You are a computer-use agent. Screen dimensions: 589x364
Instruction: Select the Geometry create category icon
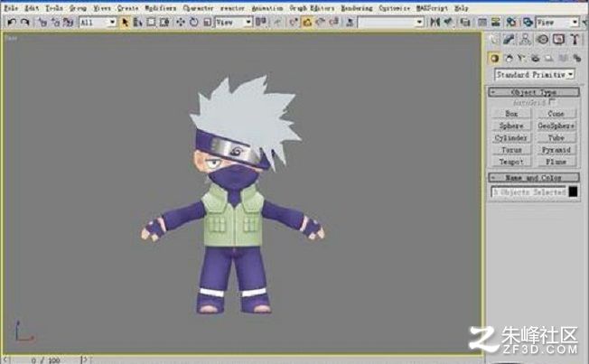point(495,58)
